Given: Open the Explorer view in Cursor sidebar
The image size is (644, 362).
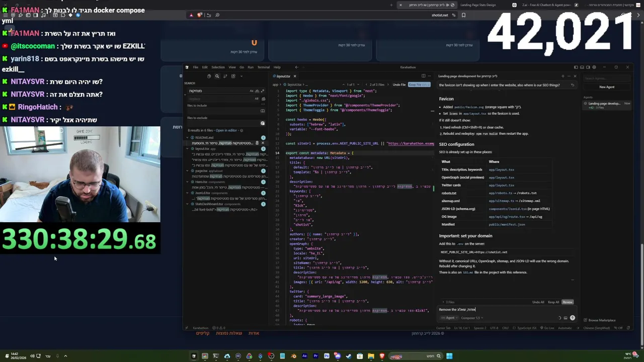Looking at the screenshot, I should point(209,76).
